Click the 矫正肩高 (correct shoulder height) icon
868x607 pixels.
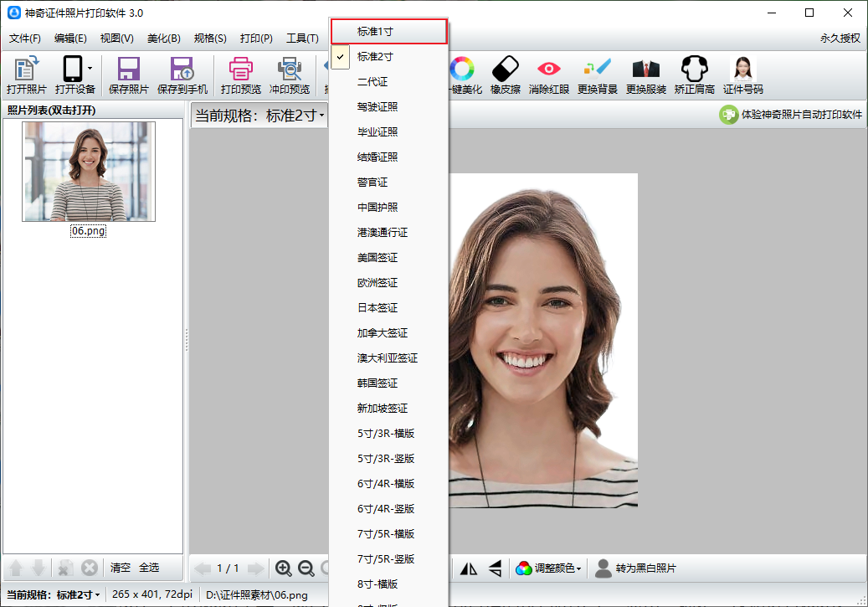694,75
